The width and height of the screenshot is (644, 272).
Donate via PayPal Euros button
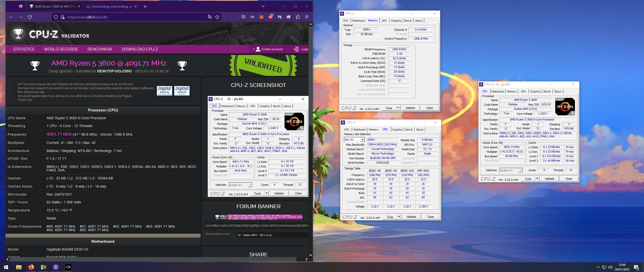(x=182, y=91)
